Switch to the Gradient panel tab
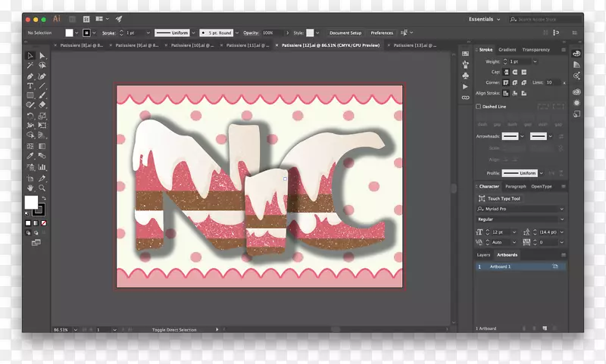 (507, 50)
